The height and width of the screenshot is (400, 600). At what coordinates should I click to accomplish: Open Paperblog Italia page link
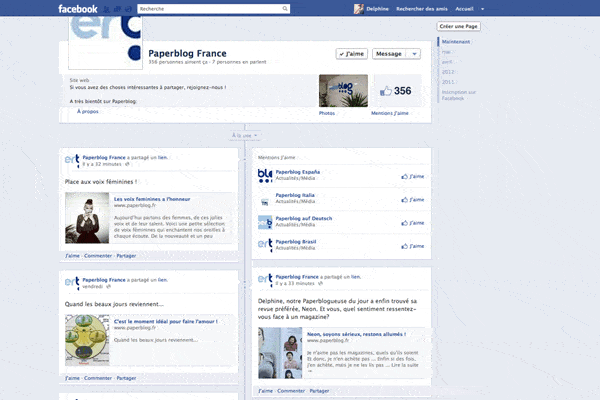295,195
